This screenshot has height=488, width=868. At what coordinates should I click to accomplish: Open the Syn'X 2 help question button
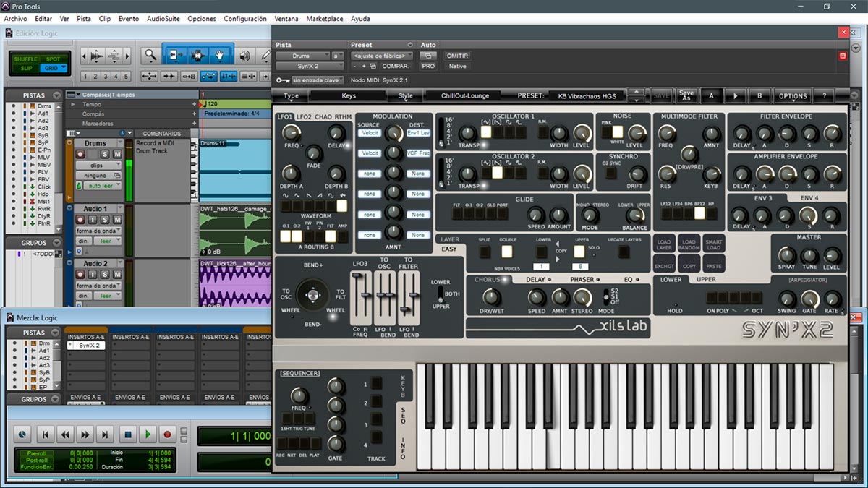(x=824, y=95)
